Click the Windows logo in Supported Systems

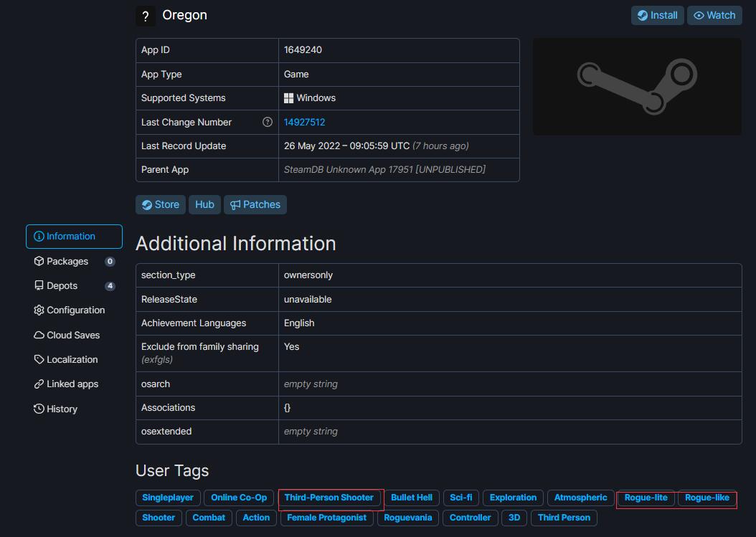(x=288, y=98)
